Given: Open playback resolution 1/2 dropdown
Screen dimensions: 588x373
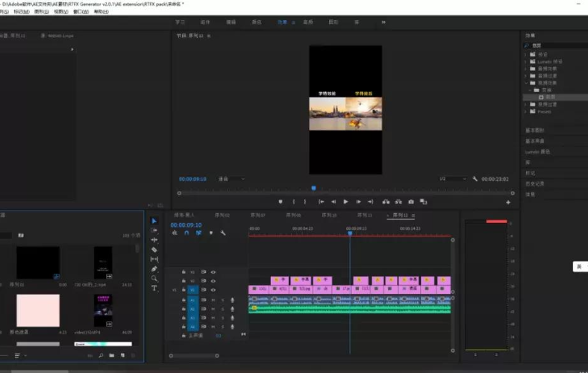Looking at the screenshot, I should (453, 179).
